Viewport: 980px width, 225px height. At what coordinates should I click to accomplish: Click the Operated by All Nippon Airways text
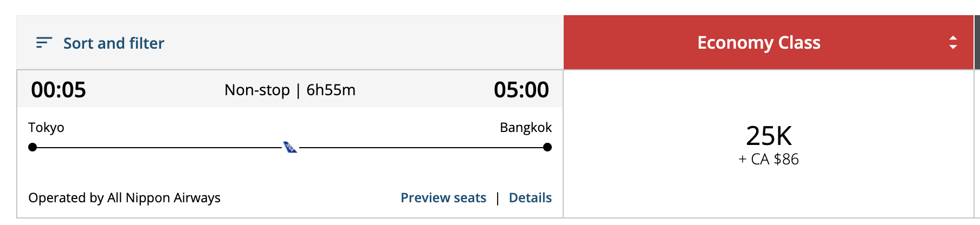click(x=124, y=198)
